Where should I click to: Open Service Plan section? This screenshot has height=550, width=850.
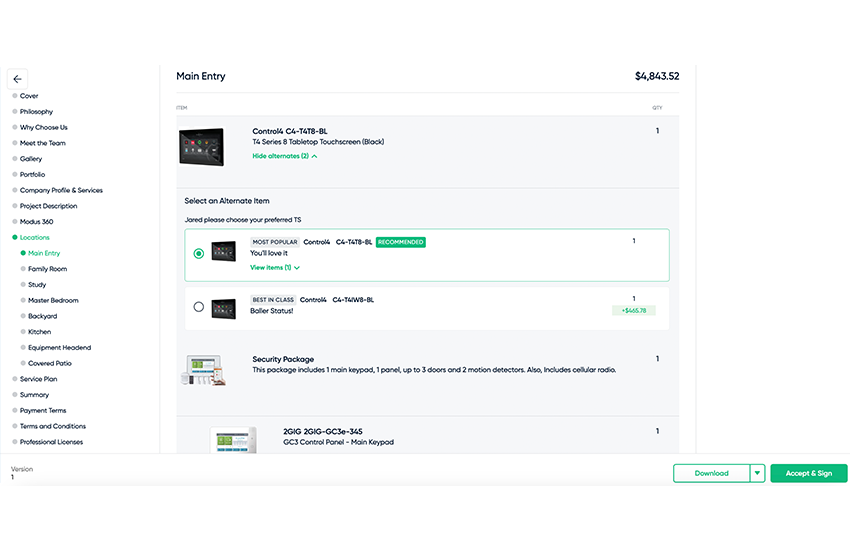click(x=38, y=379)
